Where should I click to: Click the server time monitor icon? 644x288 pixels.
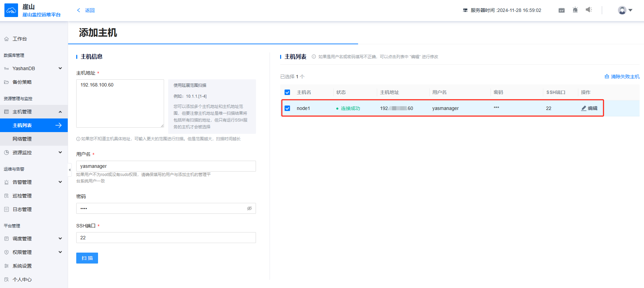(465, 10)
